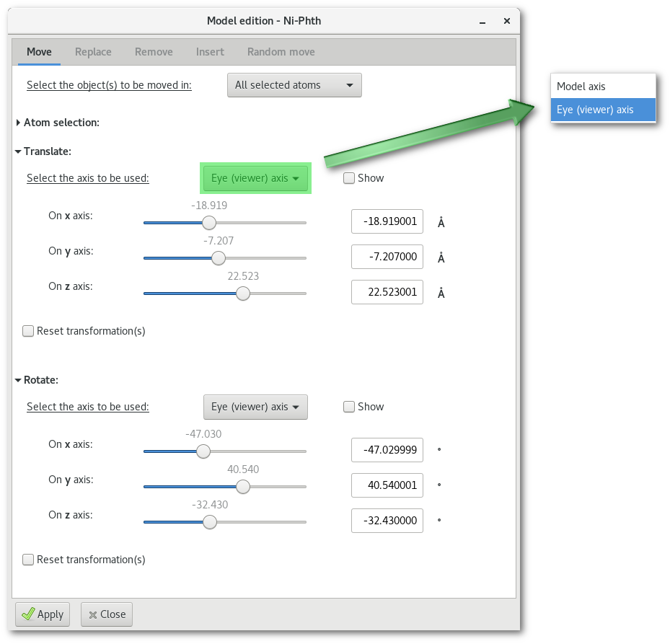
Task: Open the All selected atoms dropdown
Action: click(x=294, y=85)
